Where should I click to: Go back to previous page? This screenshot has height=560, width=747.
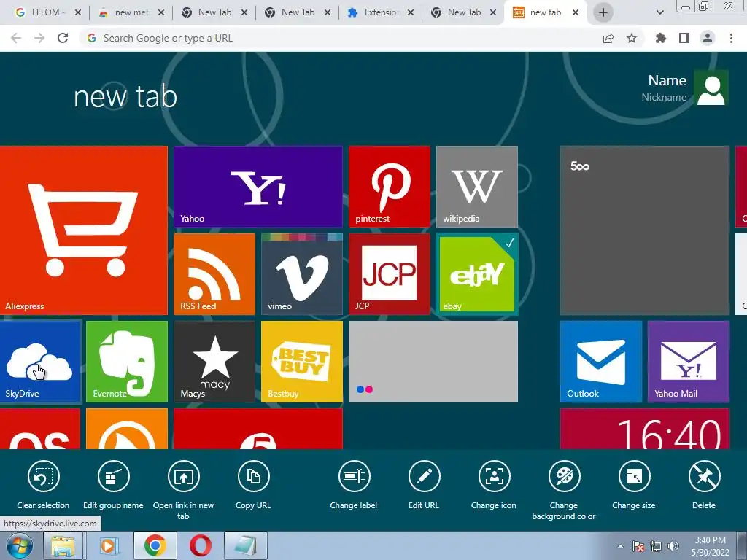click(16, 38)
